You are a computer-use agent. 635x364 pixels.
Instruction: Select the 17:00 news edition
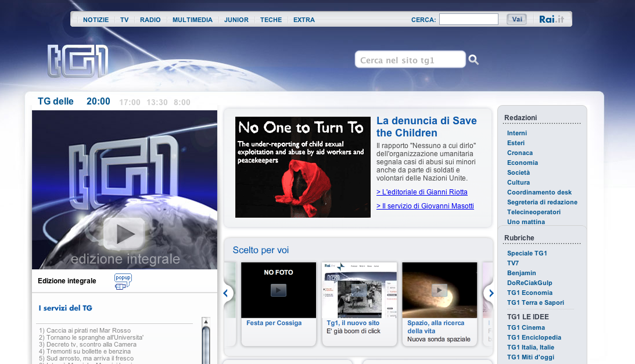[x=130, y=102]
